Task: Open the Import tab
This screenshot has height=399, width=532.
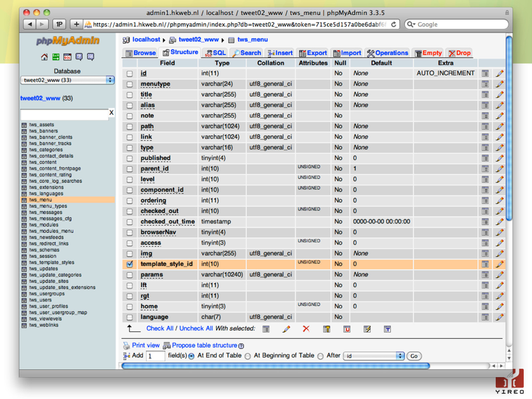Action: click(347, 53)
